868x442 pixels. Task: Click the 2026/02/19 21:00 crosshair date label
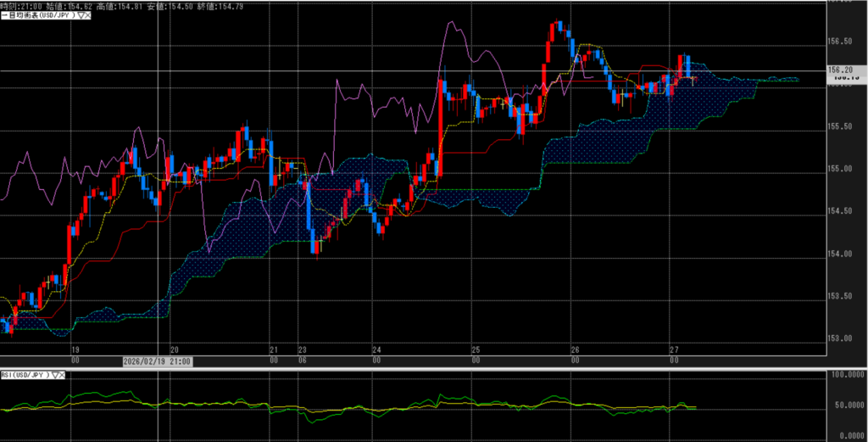tap(158, 361)
